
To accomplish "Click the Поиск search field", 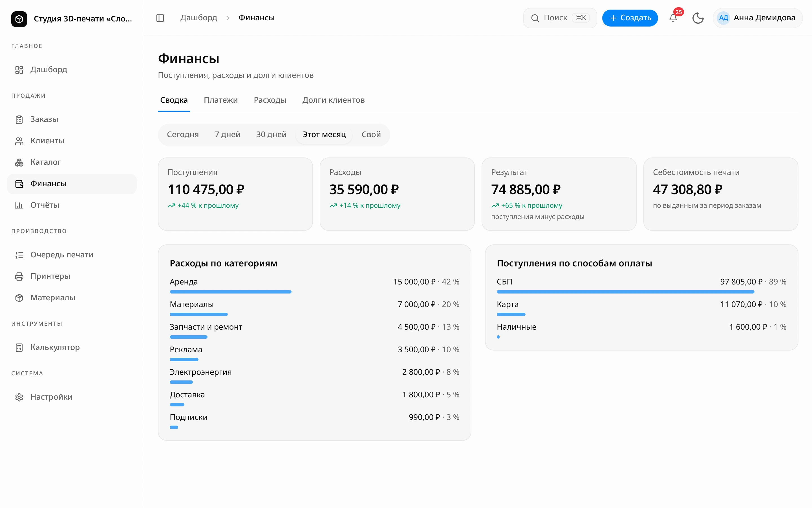I will pyautogui.click(x=560, y=18).
